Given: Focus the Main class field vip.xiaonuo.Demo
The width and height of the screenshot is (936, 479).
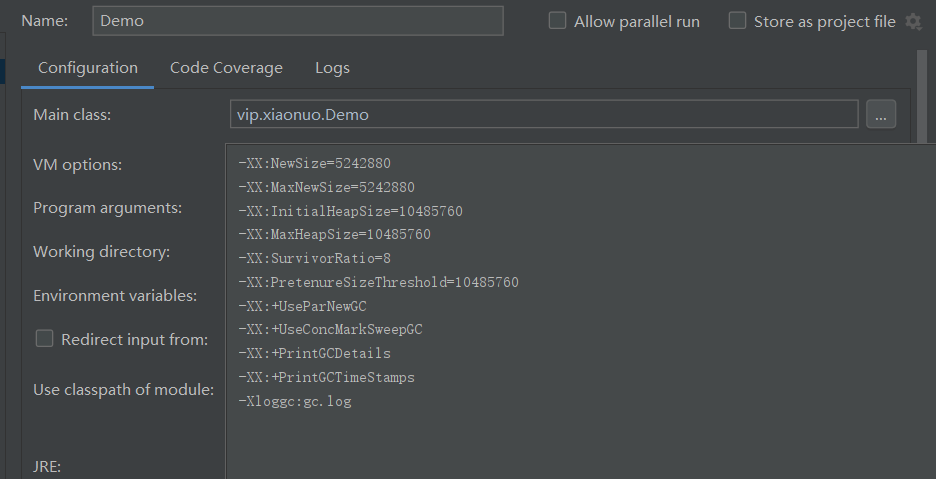Looking at the screenshot, I should click(543, 115).
